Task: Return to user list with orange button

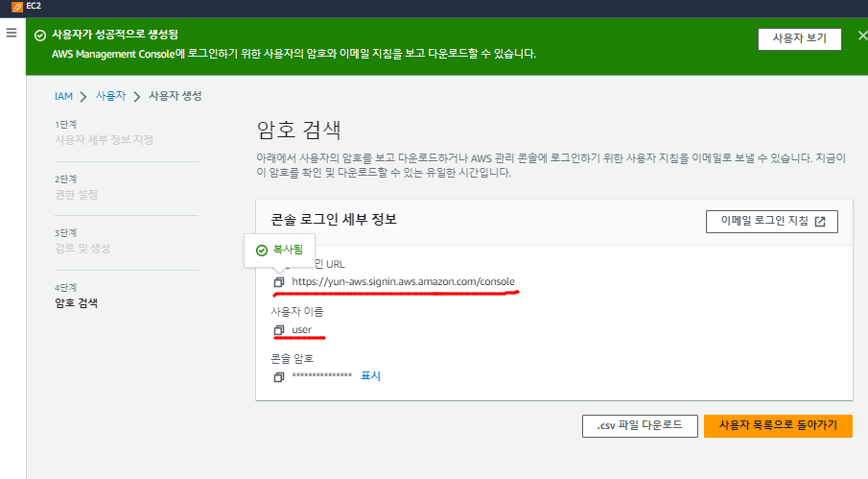Action: tap(778, 426)
